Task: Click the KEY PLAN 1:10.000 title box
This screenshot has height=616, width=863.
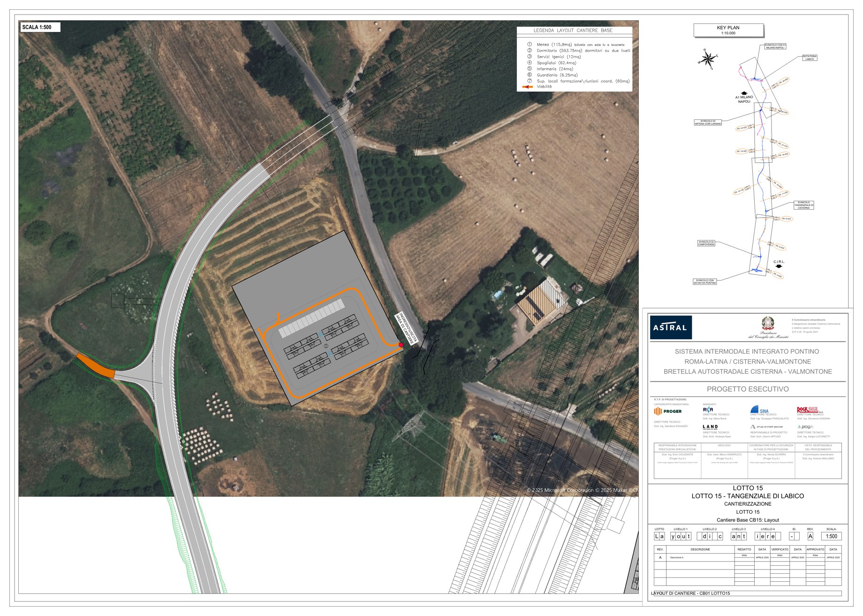Action: [x=728, y=30]
